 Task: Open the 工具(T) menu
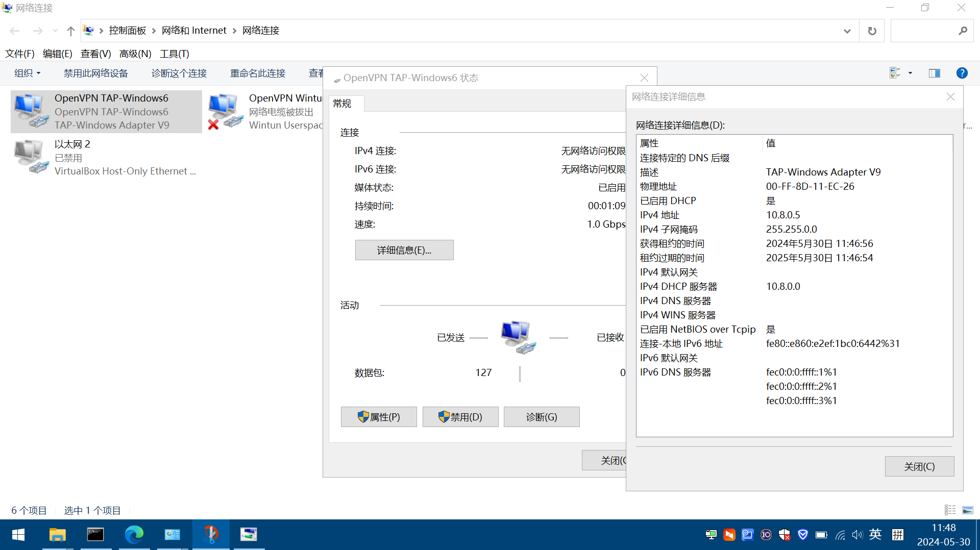click(174, 54)
